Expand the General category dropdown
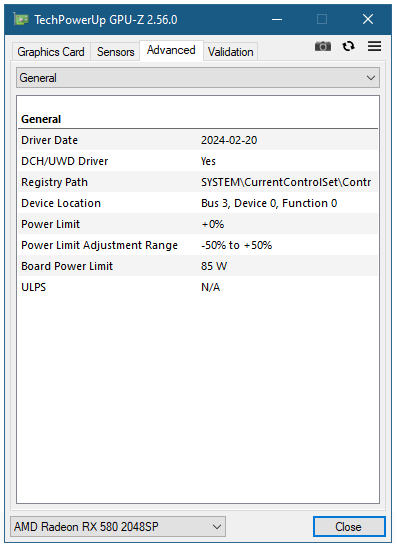395x543 pixels. [198, 78]
